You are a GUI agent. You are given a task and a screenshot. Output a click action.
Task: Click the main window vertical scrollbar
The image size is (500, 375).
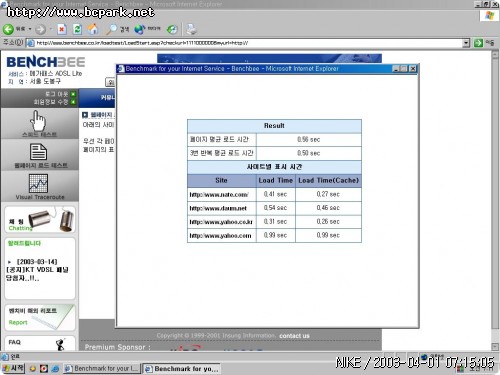495,200
